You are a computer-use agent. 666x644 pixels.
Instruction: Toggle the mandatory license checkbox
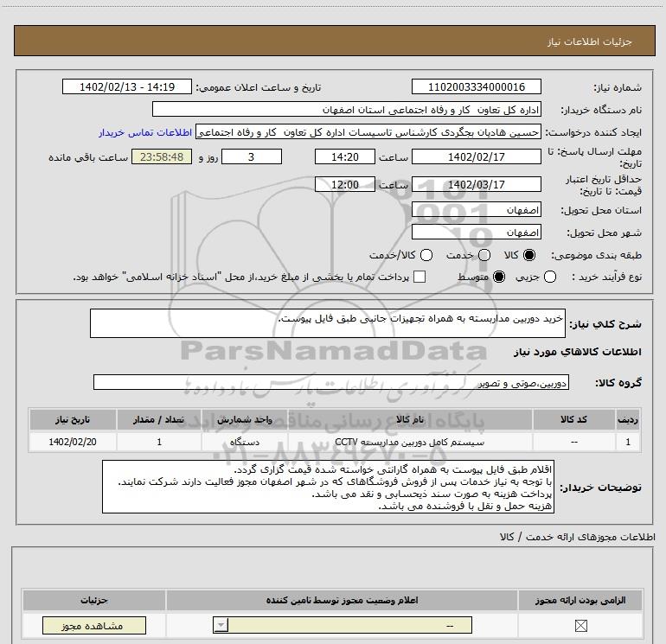580,625
